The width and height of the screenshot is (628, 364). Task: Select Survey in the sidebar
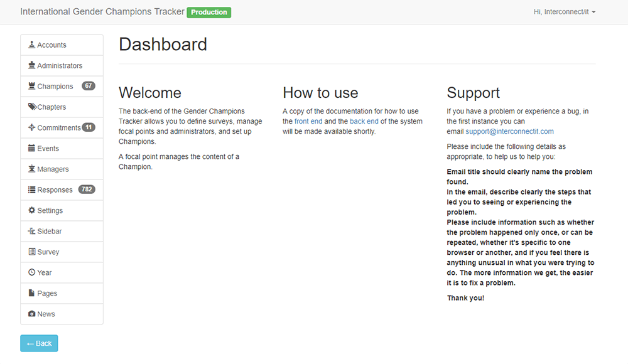[48, 252]
